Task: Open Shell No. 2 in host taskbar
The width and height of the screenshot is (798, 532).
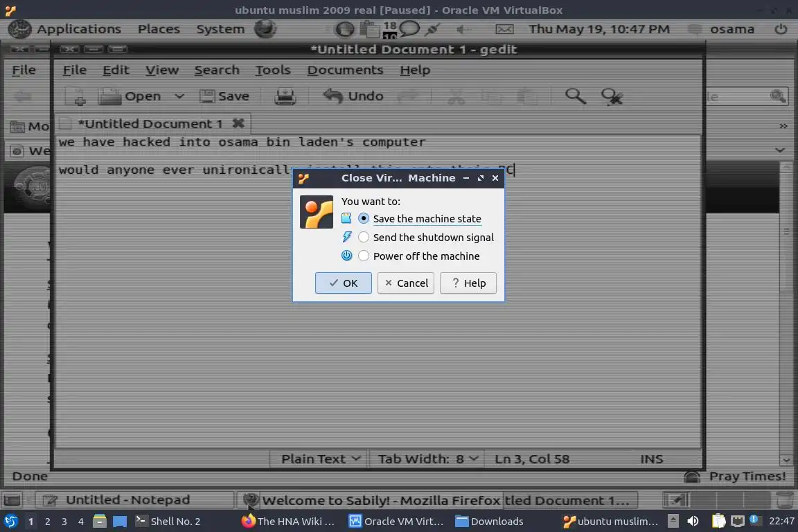Action: 168,522
